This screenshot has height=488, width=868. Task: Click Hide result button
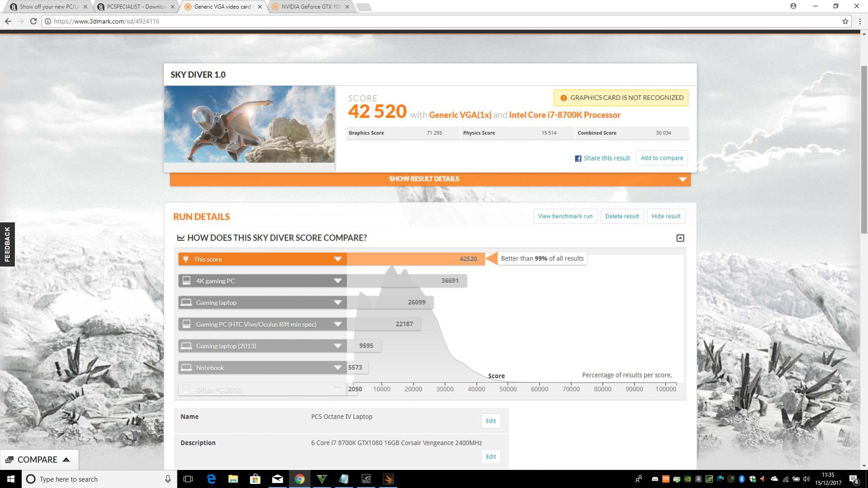point(666,216)
